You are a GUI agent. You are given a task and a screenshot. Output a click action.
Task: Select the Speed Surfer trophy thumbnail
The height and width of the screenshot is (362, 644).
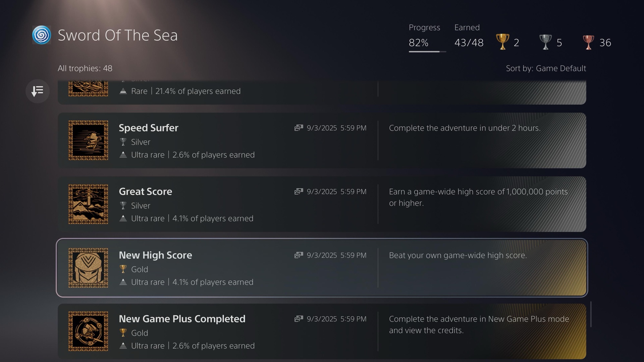click(88, 140)
